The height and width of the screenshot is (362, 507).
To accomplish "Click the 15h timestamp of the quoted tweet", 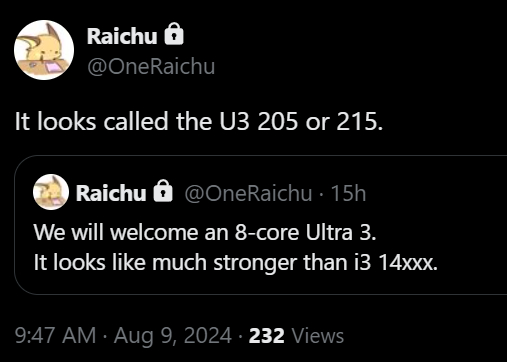I will pos(348,193).
